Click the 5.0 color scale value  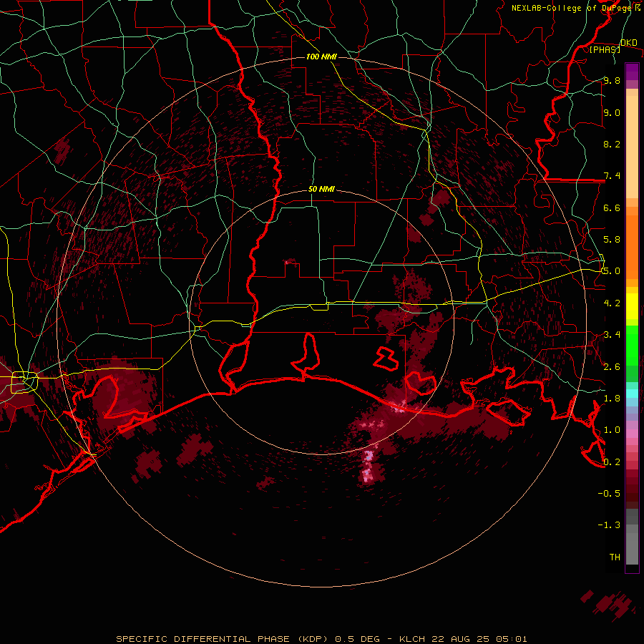[612, 271]
